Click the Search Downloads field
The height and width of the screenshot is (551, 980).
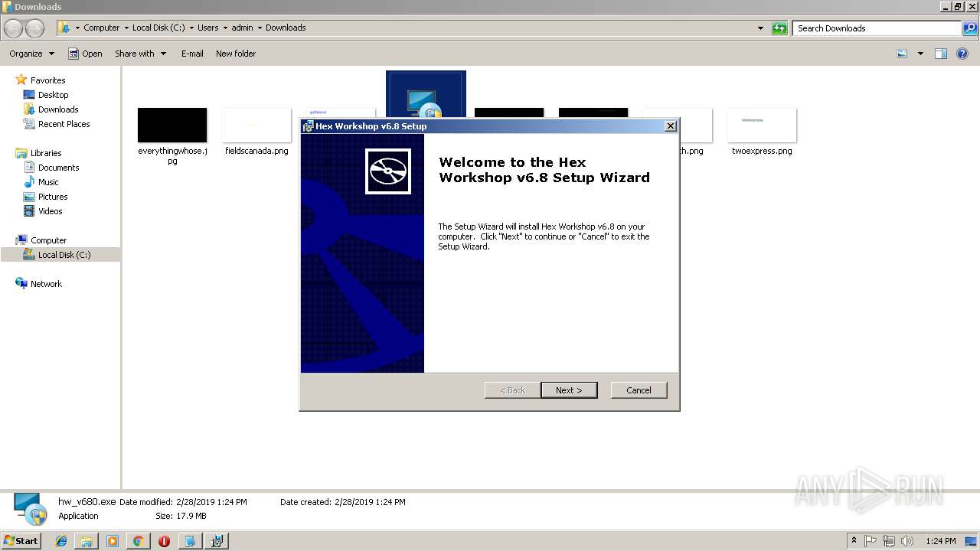point(877,28)
